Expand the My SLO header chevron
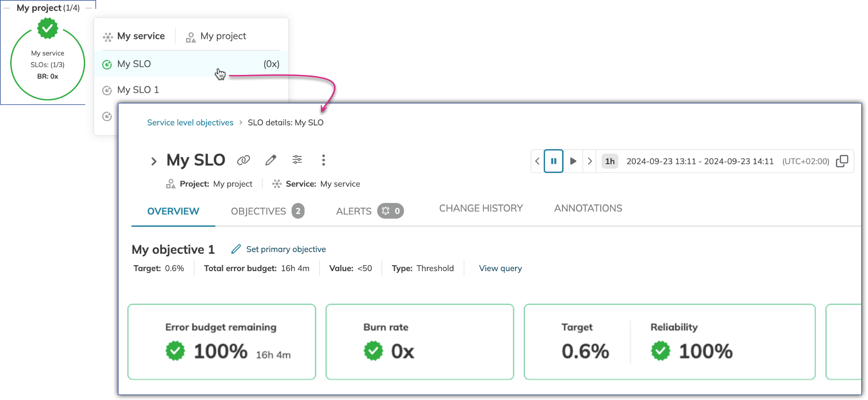The height and width of the screenshot is (400, 868). [x=154, y=161]
